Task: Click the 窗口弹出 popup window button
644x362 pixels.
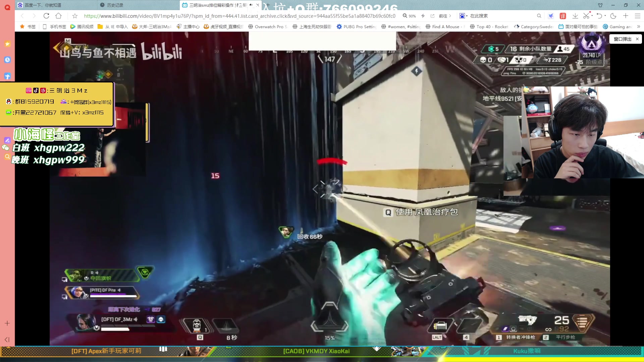Action: pos(623,39)
